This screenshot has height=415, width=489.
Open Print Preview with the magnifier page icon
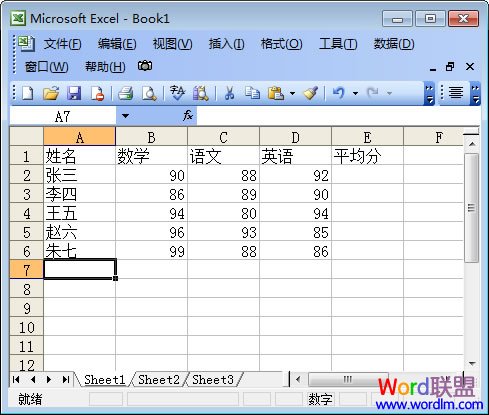pos(149,93)
